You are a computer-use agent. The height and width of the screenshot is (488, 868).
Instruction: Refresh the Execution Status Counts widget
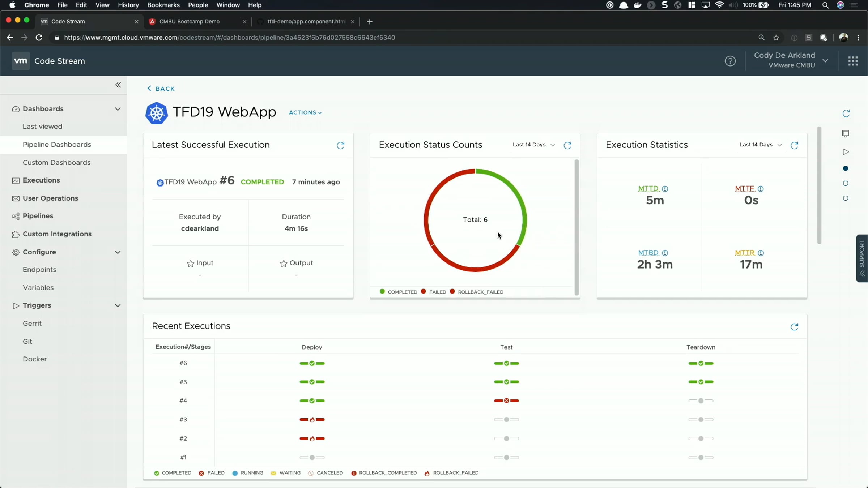(567, 145)
